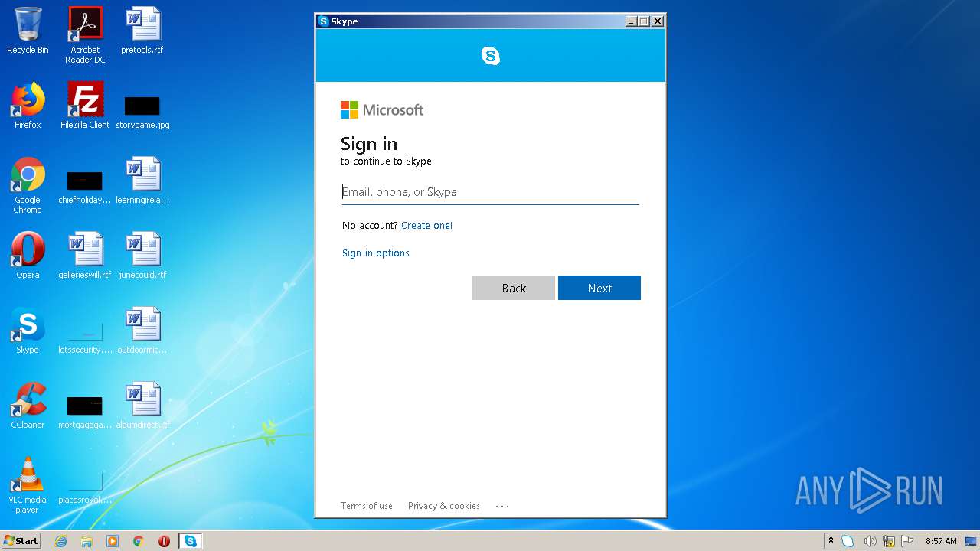Maximize the Skype window

tap(644, 21)
